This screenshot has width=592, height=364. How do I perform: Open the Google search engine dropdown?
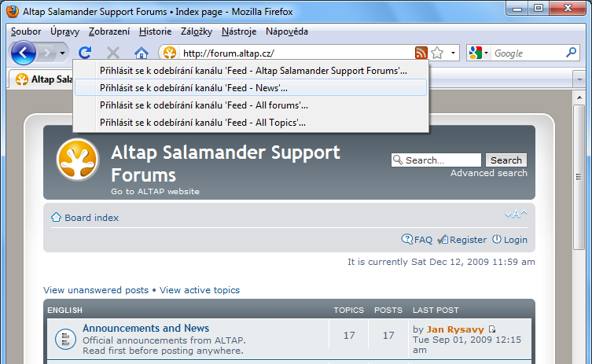pyautogui.click(x=479, y=53)
